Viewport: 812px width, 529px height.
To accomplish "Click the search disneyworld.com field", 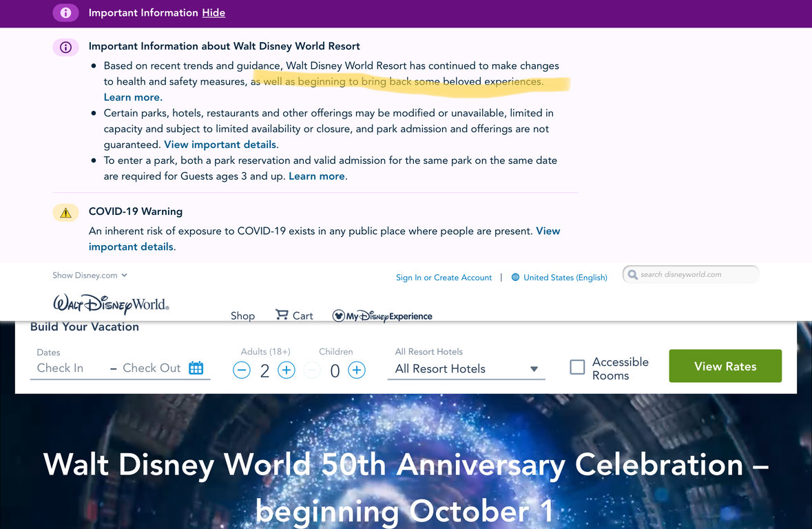I will (x=691, y=274).
